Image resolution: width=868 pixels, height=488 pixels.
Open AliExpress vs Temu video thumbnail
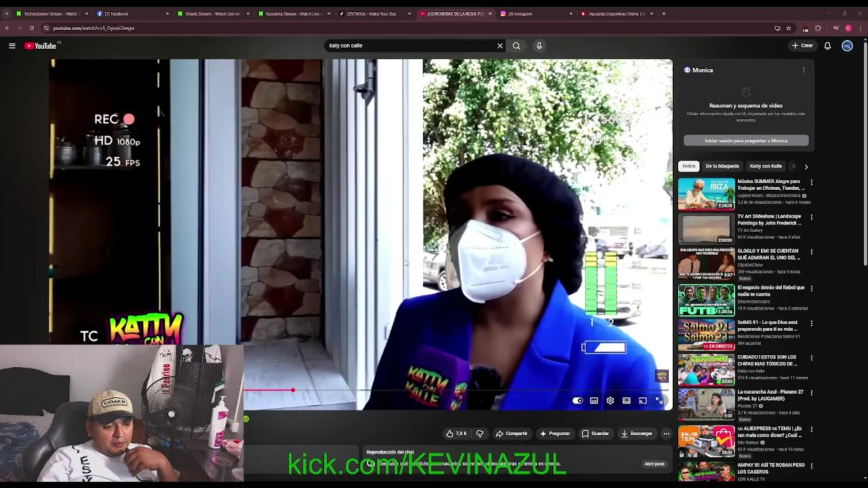point(706,441)
